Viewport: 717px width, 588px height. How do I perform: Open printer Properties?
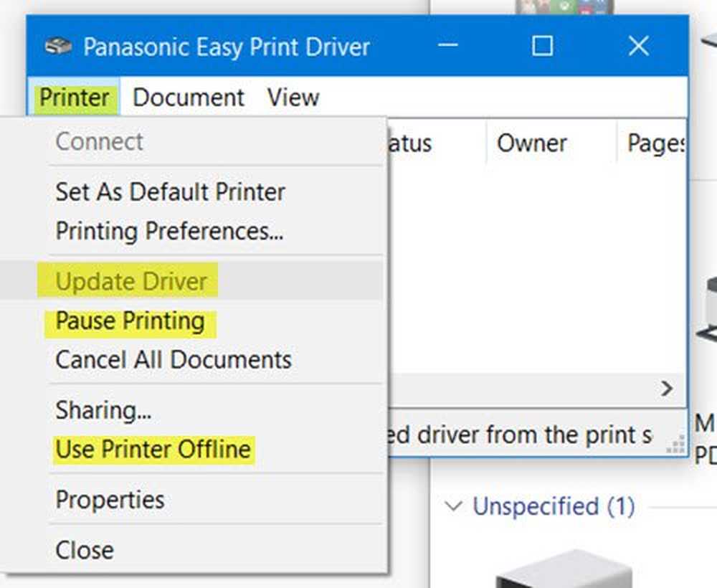coord(110,500)
